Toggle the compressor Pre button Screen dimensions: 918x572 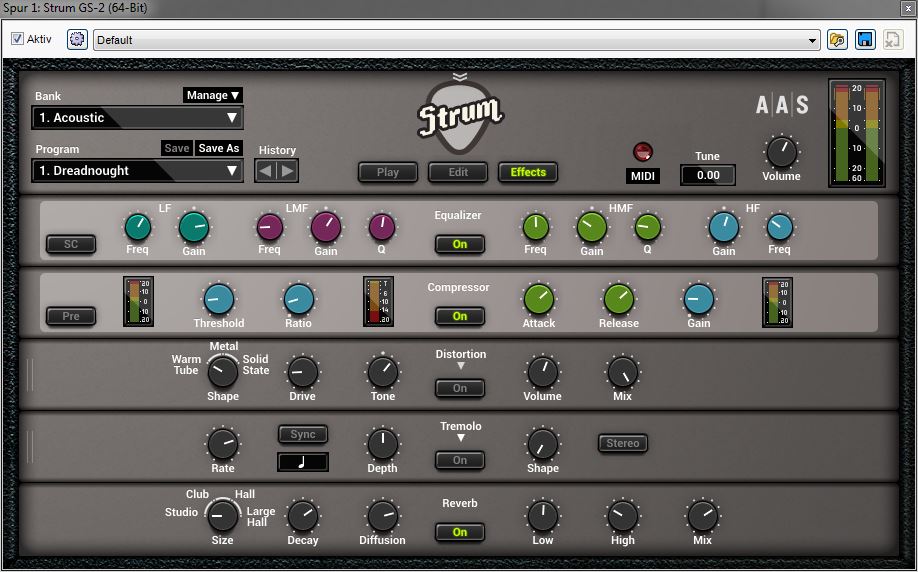pyautogui.click(x=71, y=316)
